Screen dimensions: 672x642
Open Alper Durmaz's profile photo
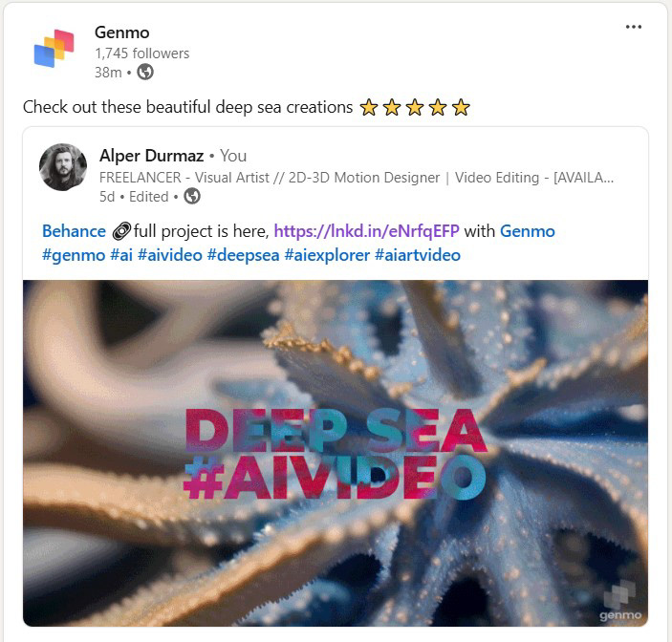pyautogui.click(x=63, y=167)
